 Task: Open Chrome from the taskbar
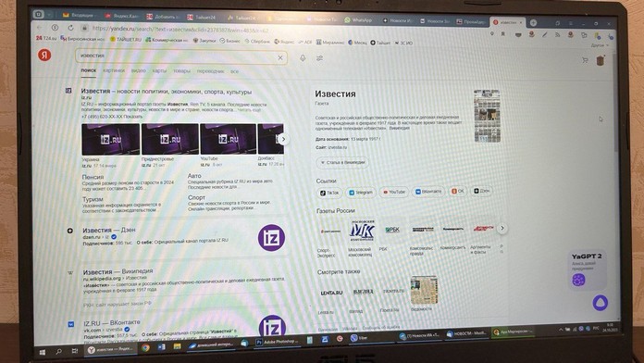tap(145, 348)
